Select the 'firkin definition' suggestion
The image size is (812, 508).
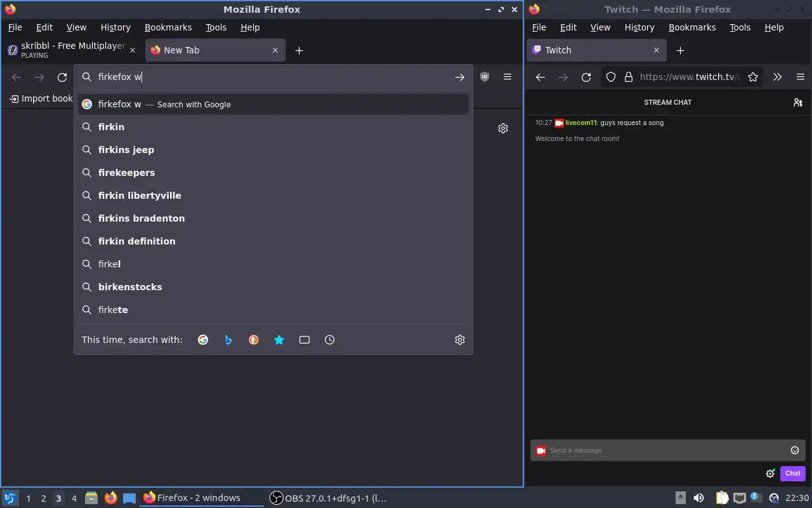273,241
